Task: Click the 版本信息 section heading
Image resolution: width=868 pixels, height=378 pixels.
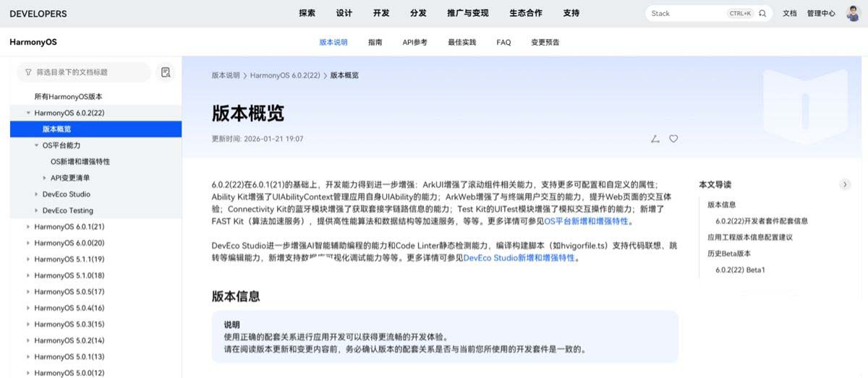Action: (236, 296)
